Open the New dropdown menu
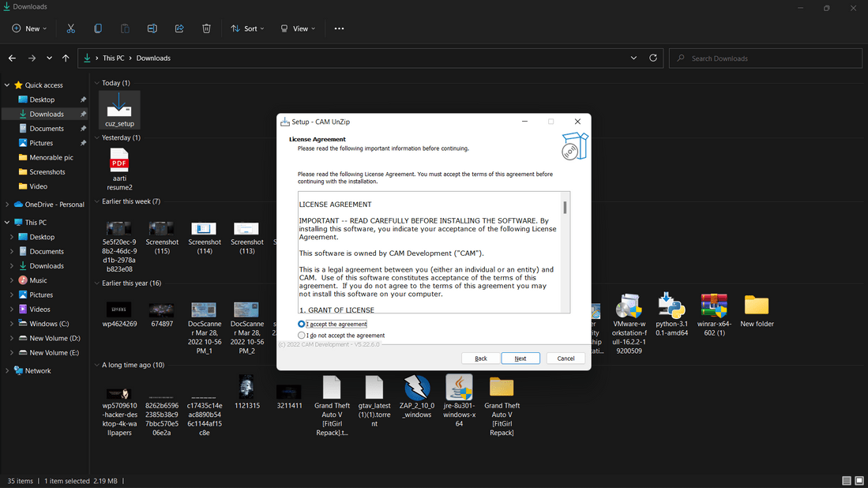868x488 pixels. coord(29,28)
